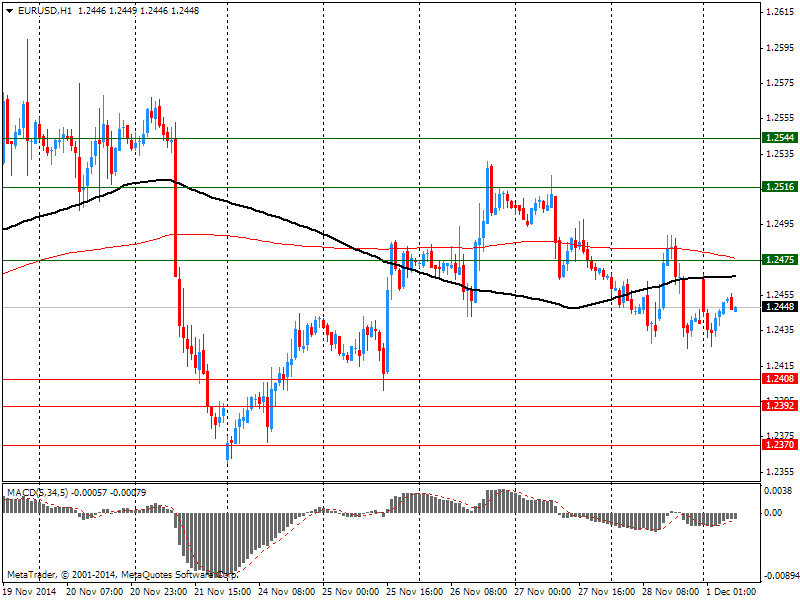Click the MACD(5,34,5) indicator label
Viewport: 800px width, 600px height.
tap(37, 493)
